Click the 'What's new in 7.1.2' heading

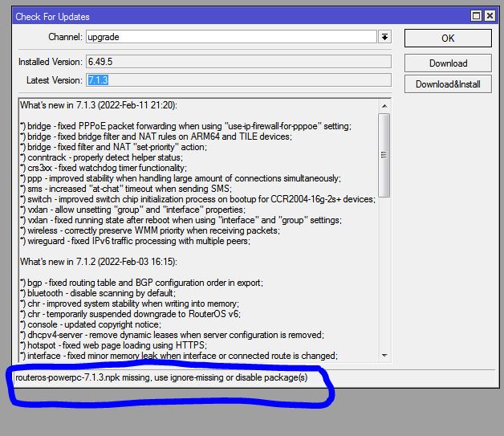(99, 262)
